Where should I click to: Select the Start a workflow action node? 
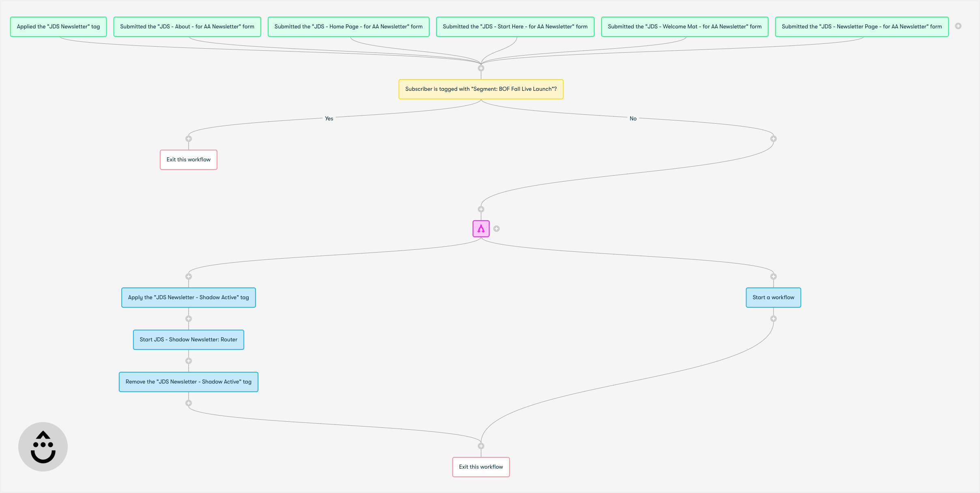click(773, 297)
